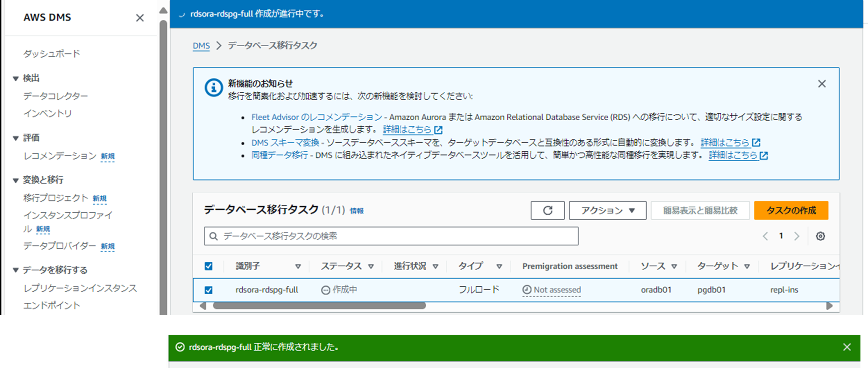Open レプリケーションインスタンス page

80,288
